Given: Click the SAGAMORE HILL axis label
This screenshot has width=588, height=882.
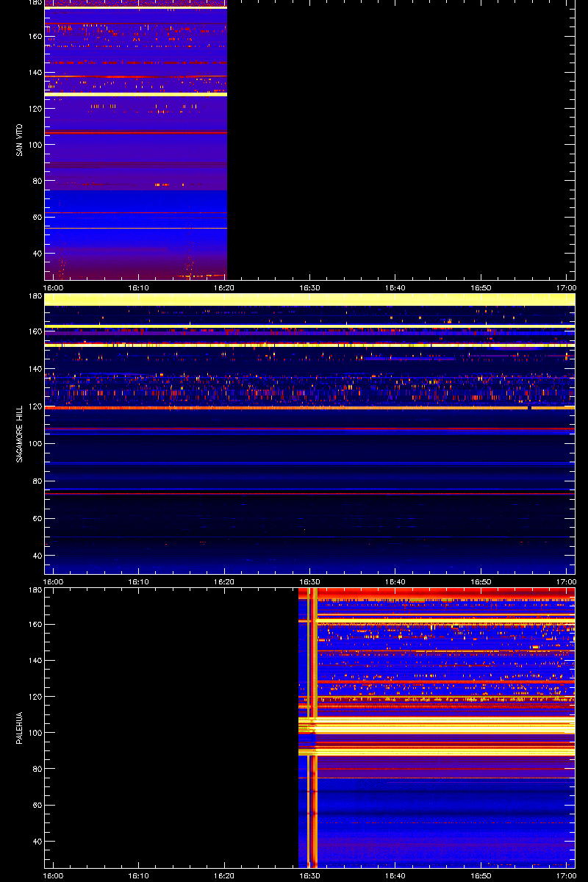Looking at the screenshot, I should pos(19,434).
